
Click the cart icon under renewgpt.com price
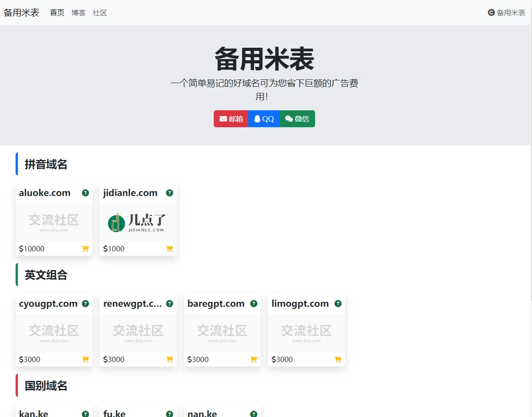click(x=170, y=360)
